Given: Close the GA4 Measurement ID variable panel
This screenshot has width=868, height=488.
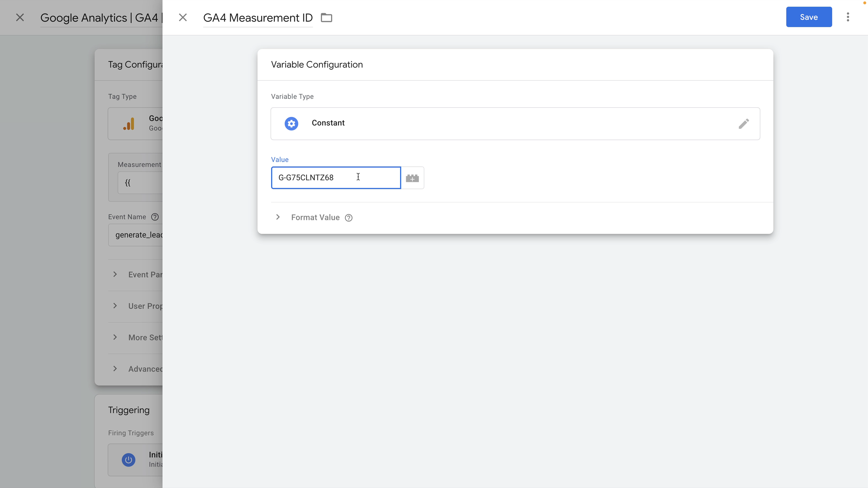Looking at the screenshot, I should click(183, 17).
